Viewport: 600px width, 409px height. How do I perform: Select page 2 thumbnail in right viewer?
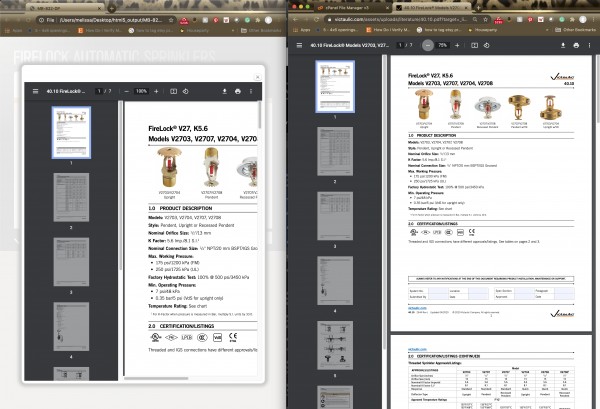(335, 152)
